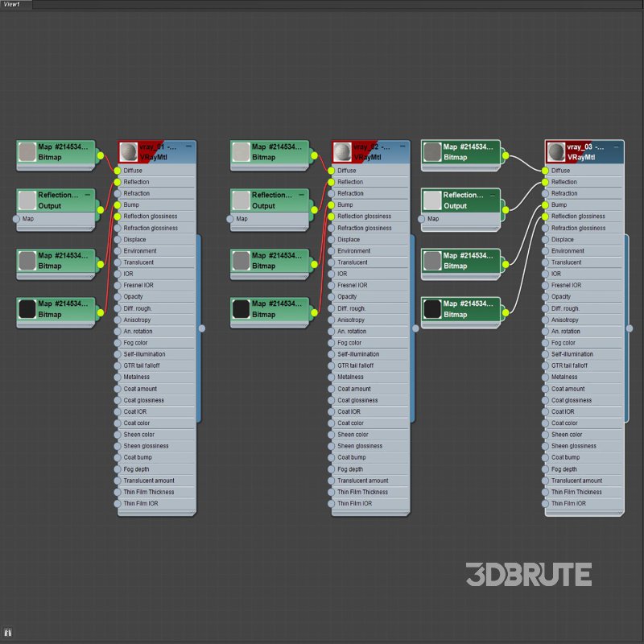The width and height of the screenshot is (644, 644).
Task: Click the vray_03 material sphere preview
Action: click(555, 151)
